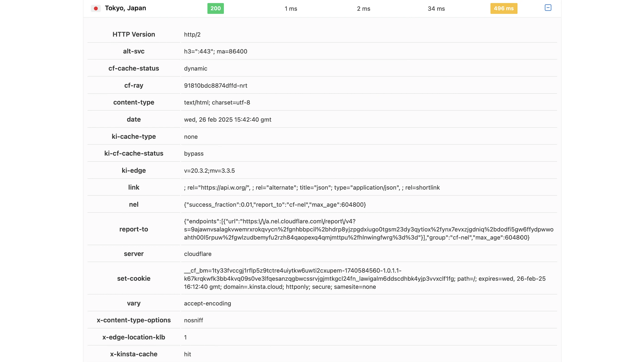This screenshot has width=644, height=362.
Task: Click the 34 ms timing value
Action: 436,9
